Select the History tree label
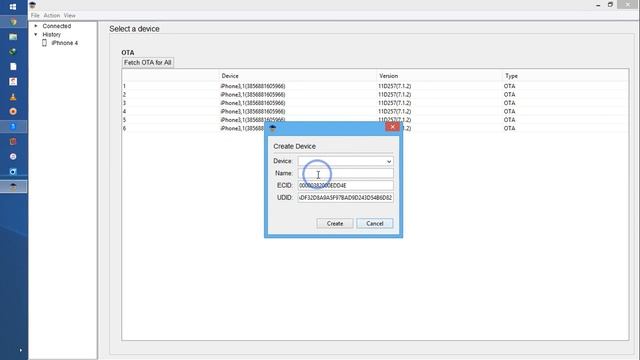This screenshot has height=360, width=640. point(52,34)
